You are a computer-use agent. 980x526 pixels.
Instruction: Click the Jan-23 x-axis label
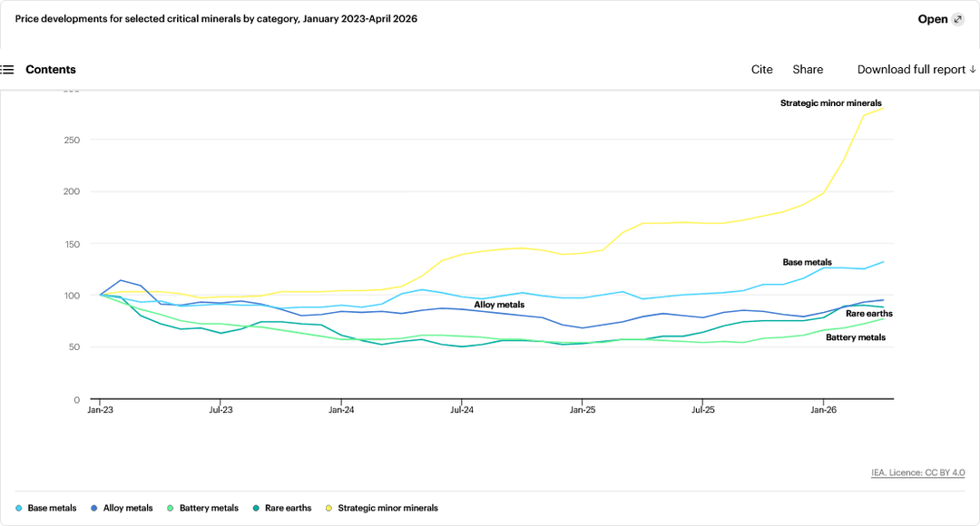[x=100, y=410]
